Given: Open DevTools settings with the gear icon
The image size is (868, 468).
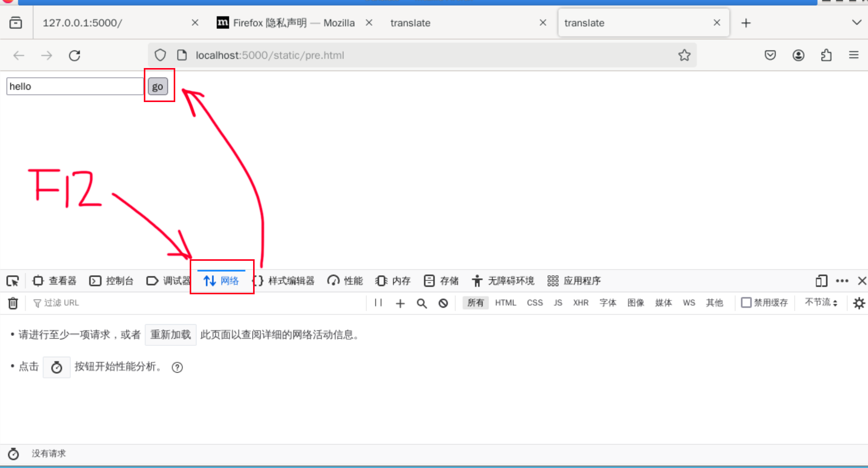Looking at the screenshot, I should (859, 303).
